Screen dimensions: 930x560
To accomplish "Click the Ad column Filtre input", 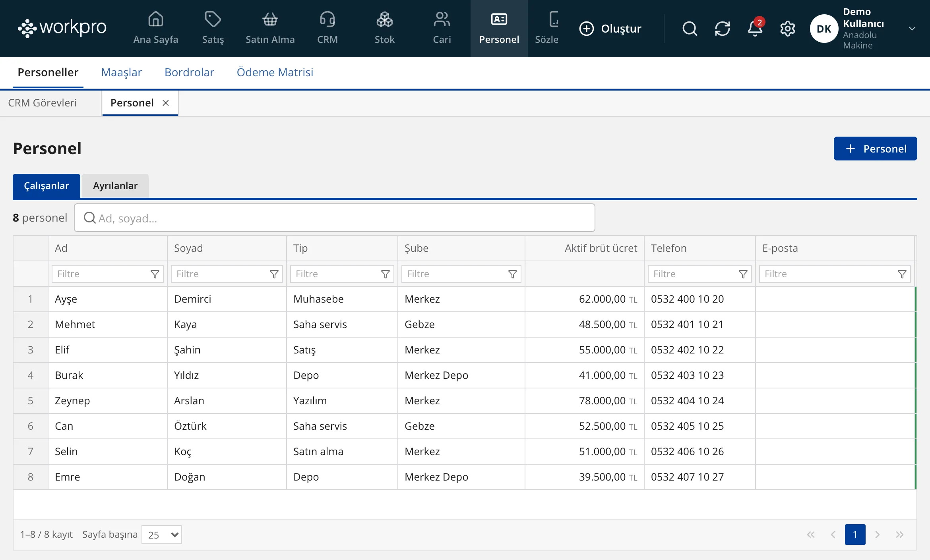I will tap(108, 274).
